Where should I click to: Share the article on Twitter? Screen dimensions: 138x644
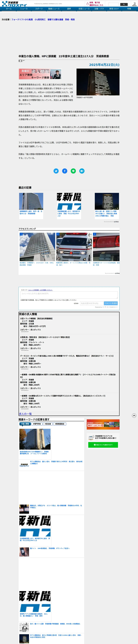pyautogui.click(x=56, y=171)
